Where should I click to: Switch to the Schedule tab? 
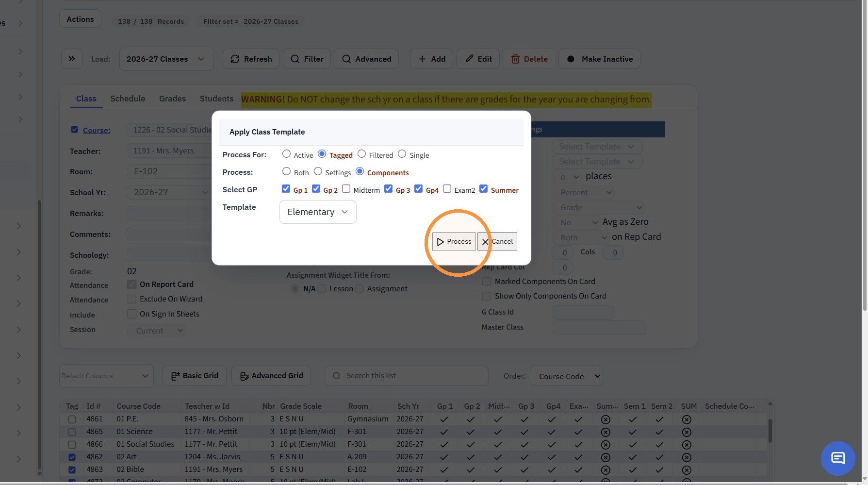pyautogui.click(x=128, y=99)
